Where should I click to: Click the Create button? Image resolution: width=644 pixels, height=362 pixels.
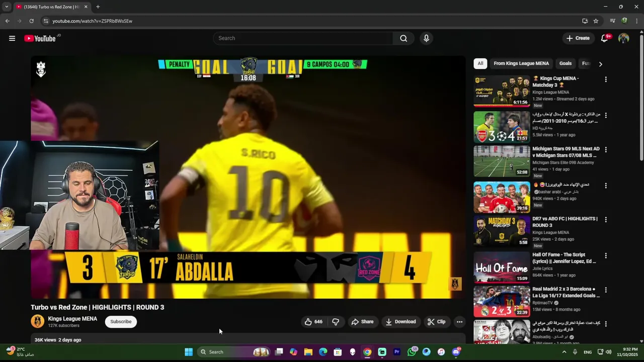578,38
